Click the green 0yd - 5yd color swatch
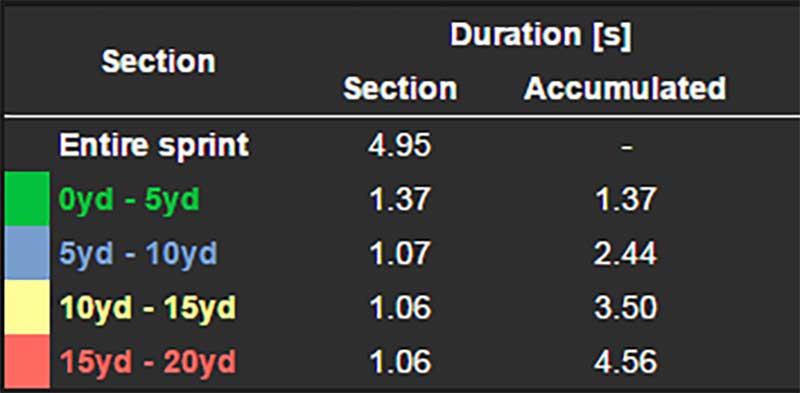The height and width of the screenshot is (393, 800). pos(27,199)
